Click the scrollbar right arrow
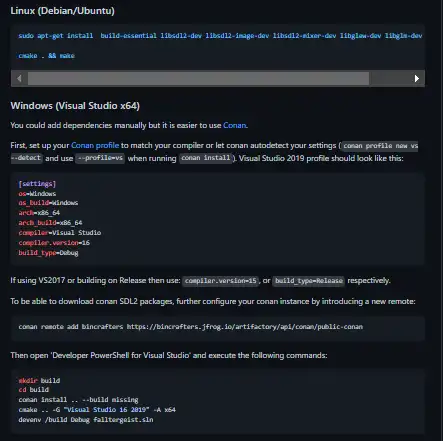The width and height of the screenshot is (443, 441). click(416, 78)
